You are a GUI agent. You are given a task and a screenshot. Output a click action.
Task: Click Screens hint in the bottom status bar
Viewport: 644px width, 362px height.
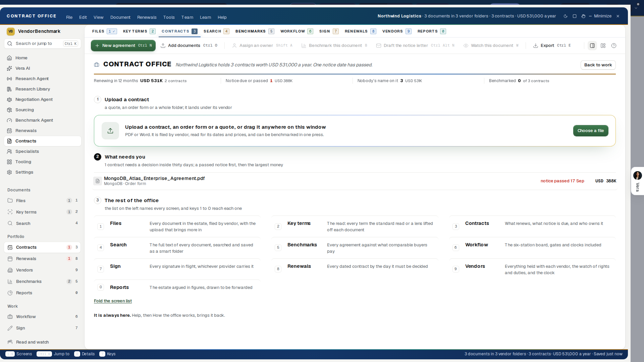pos(19,354)
